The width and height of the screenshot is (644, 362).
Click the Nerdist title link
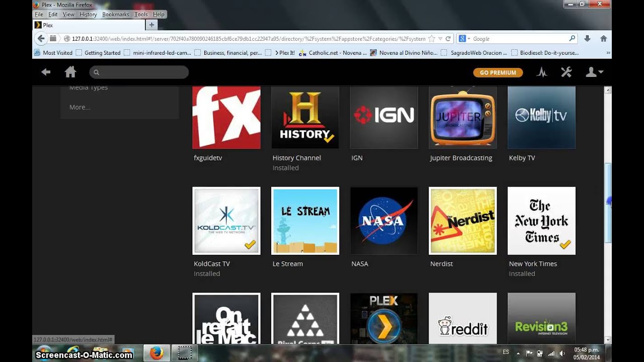tap(441, 263)
